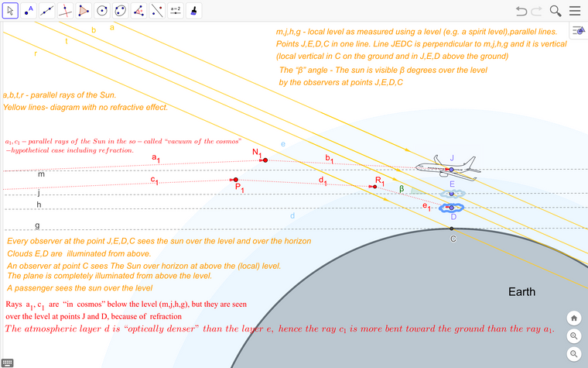Select the Reflect about Line tool
Viewport: 588px width, 368px height.
tap(157, 11)
